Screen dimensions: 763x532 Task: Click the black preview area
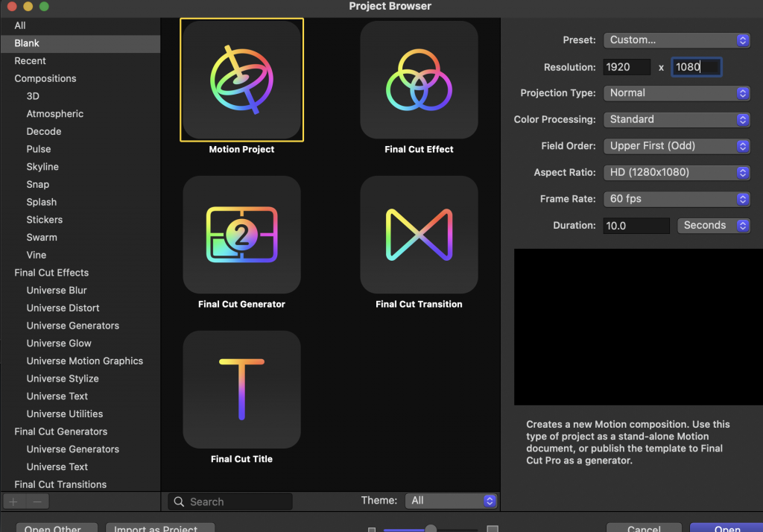click(x=639, y=327)
